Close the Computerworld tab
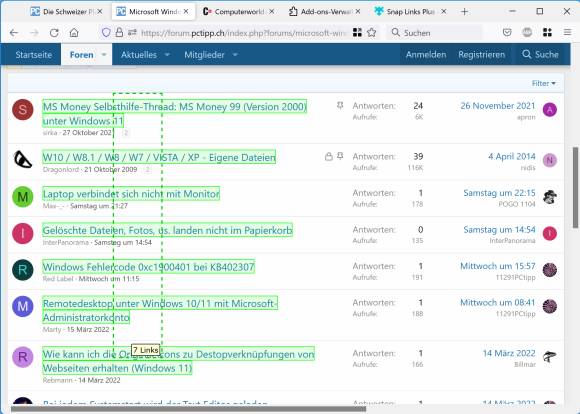This screenshot has height=414, width=580. (272, 12)
